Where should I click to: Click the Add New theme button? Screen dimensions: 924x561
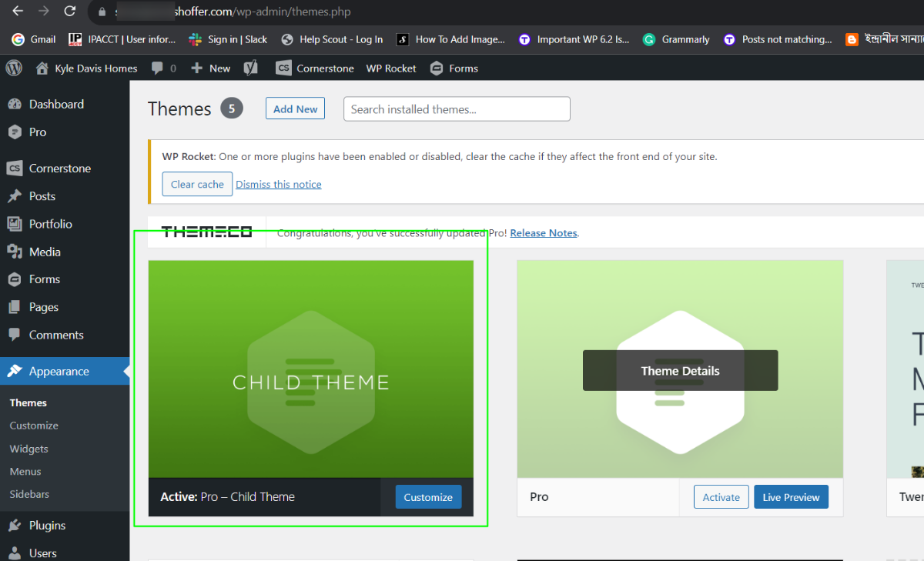pos(295,109)
